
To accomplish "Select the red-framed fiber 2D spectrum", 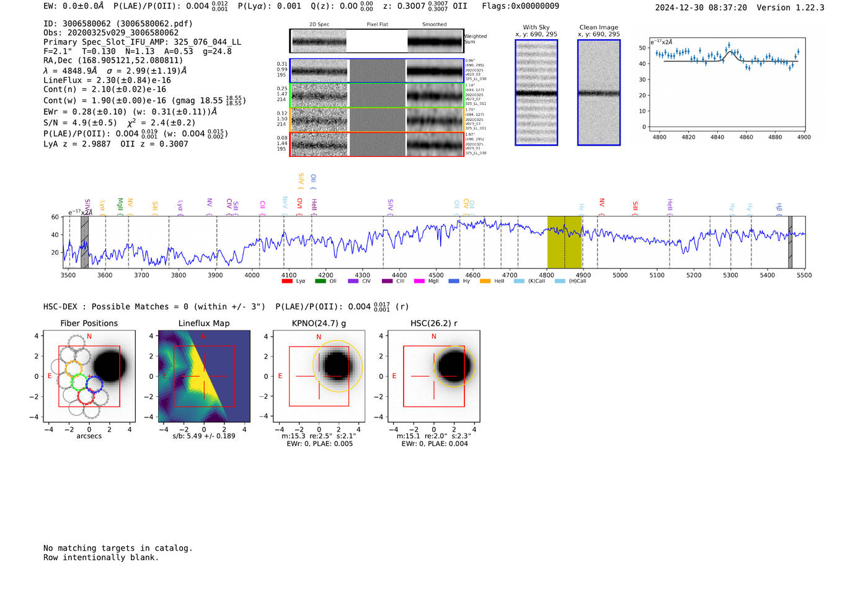I will (x=319, y=144).
